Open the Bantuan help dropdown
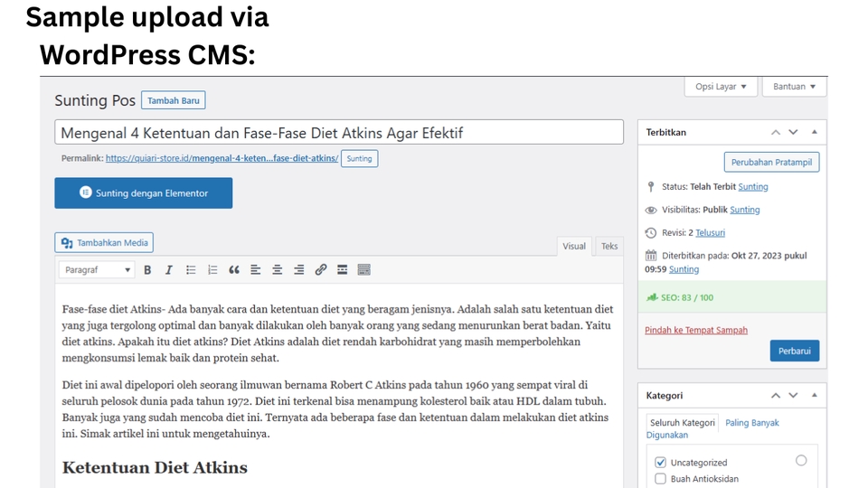 pyautogui.click(x=795, y=87)
